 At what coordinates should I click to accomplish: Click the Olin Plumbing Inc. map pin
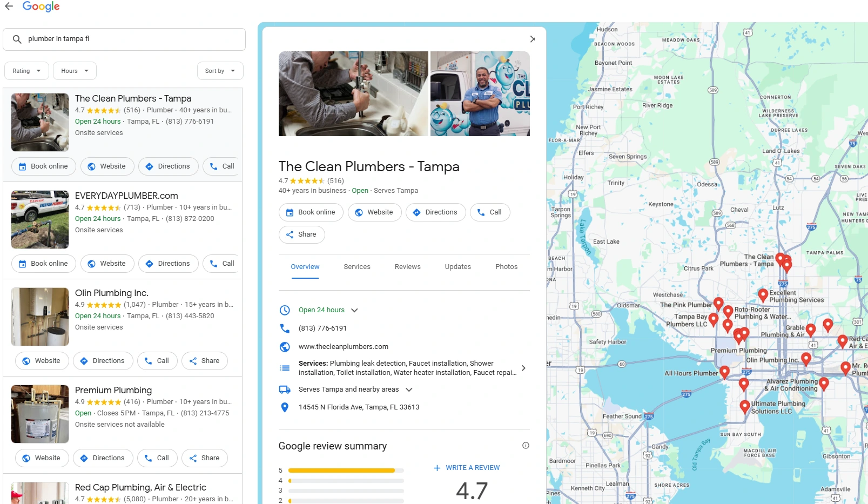pyautogui.click(x=806, y=359)
